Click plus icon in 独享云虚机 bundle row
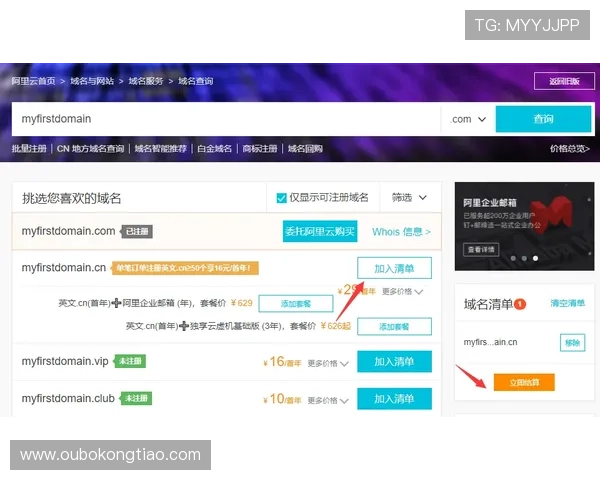The height and width of the screenshot is (480, 600). [184, 326]
